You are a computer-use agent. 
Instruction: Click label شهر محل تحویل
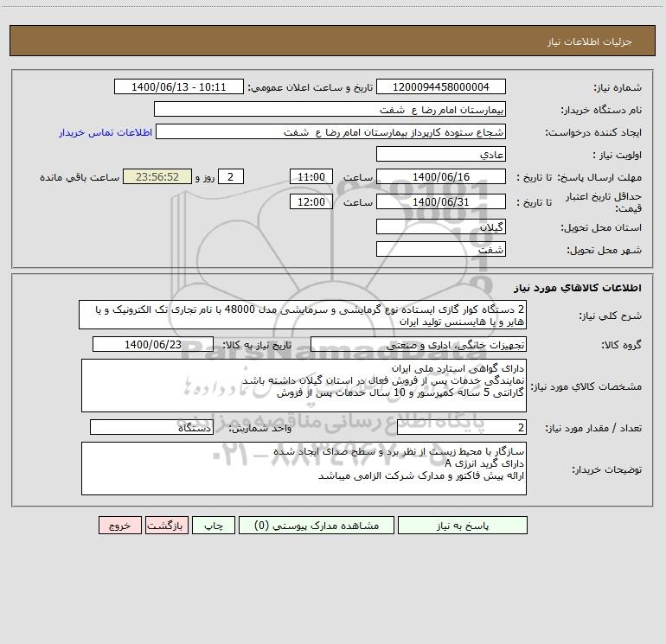pyautogui.click(x=604, y=251)
